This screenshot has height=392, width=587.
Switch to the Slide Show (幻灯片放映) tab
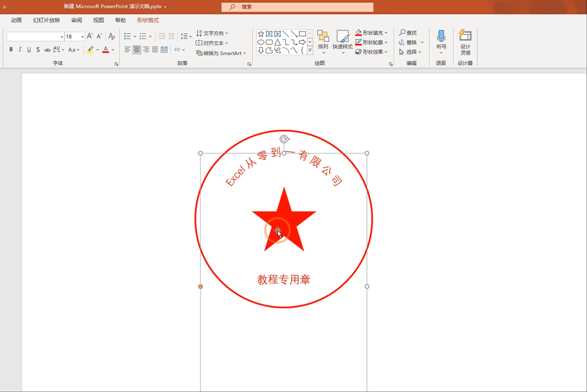point(46,20)
